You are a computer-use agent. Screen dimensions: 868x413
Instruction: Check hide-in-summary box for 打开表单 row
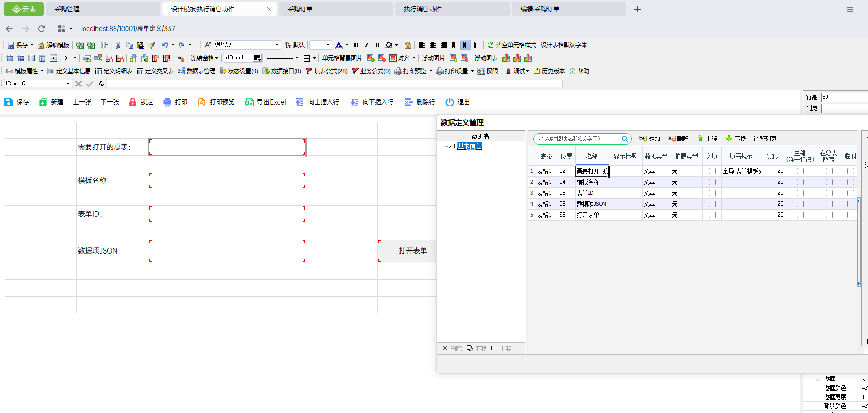click(829, 215)
